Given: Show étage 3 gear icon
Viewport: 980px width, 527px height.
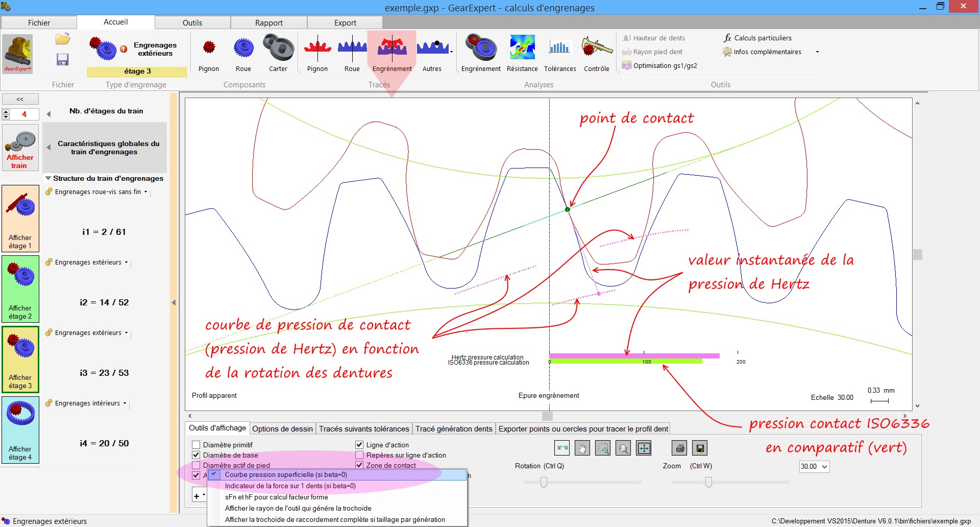Looking at the screenshot, I should (x=20, y=359).
